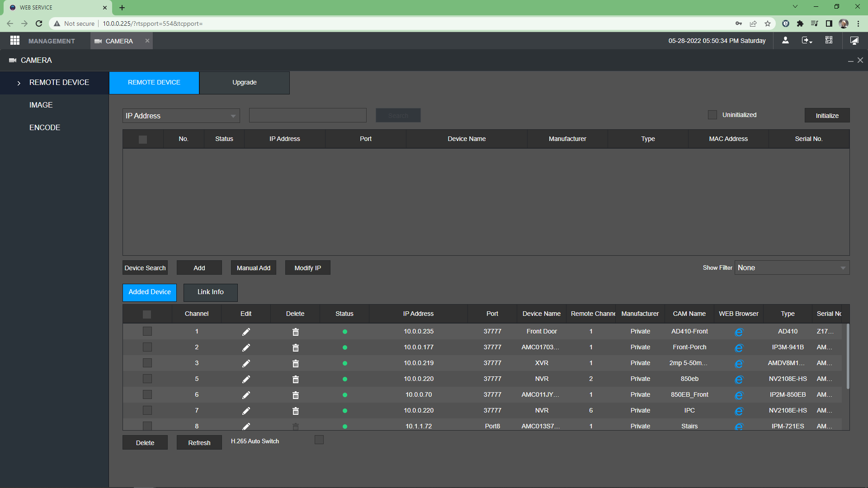
Task: Minimize the CAMERA panel
Action: (x=850, y=61)
